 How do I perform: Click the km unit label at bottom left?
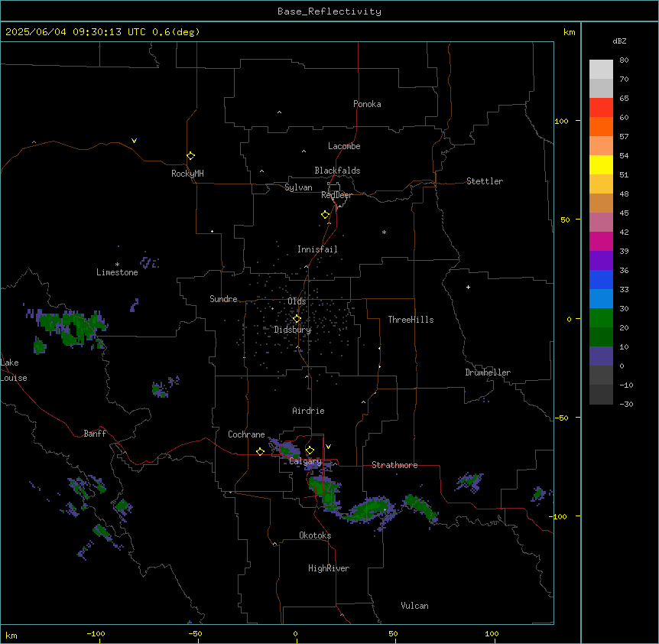[11, 635]
